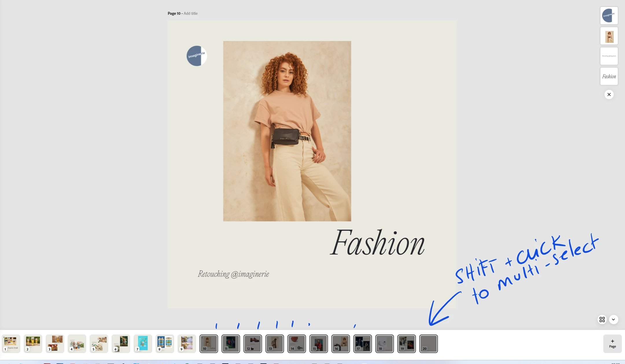Screen dimensions: 625x364
Task: Select the imaginerie logo layer thumbnail
Action: pyautogui.click(x=609, y=16)
